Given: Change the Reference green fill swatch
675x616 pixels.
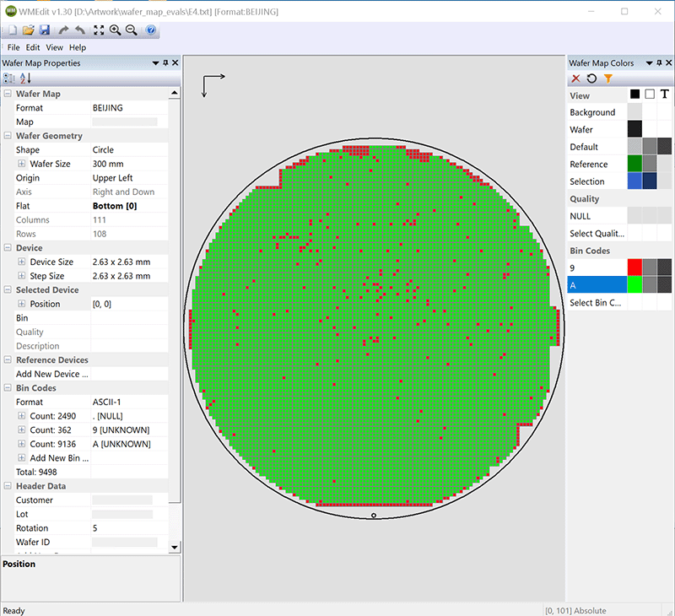Looking at the screenshot, I should point(634,164).
